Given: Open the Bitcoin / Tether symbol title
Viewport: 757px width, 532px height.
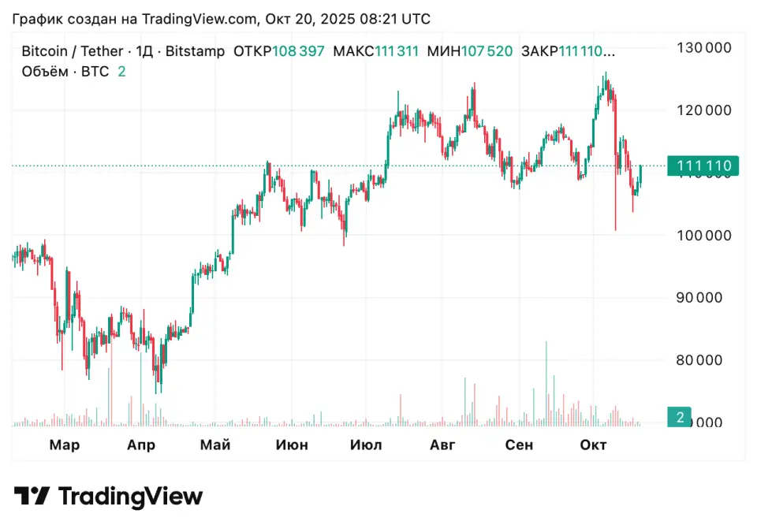Looking at the screenshot, I should [x=72, y=52].
